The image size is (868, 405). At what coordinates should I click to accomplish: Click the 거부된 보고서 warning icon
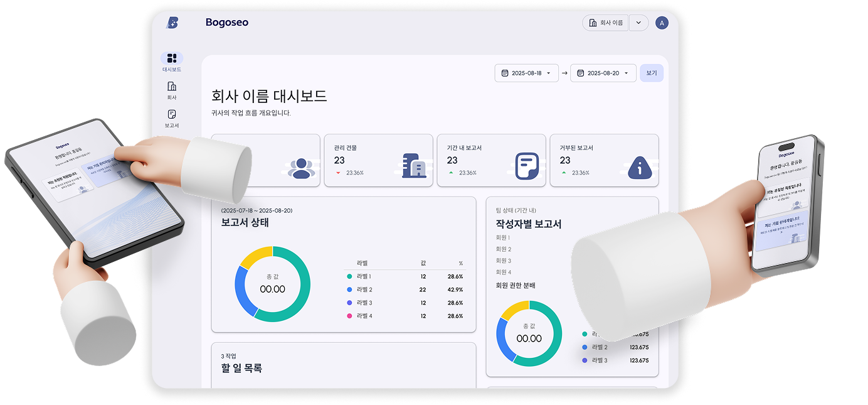tap(640, 167)
